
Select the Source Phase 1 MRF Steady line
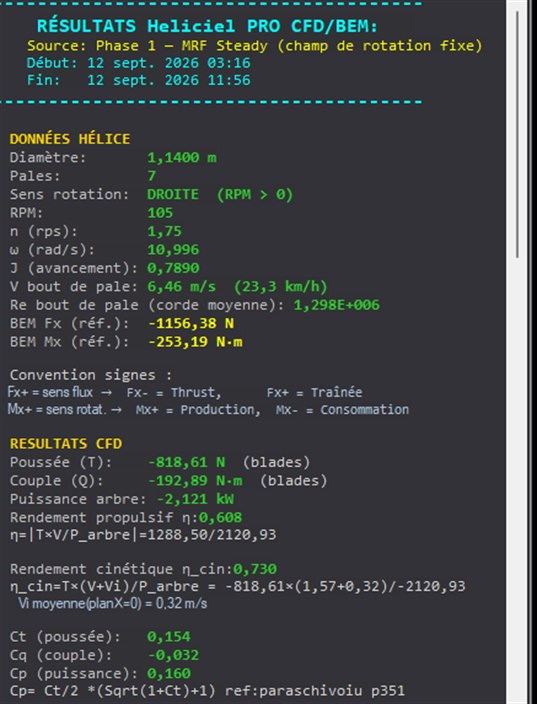point(255,46)
